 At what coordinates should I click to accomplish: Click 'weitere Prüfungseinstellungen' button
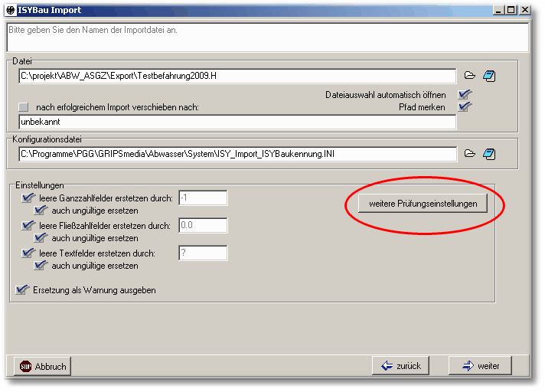423,204
